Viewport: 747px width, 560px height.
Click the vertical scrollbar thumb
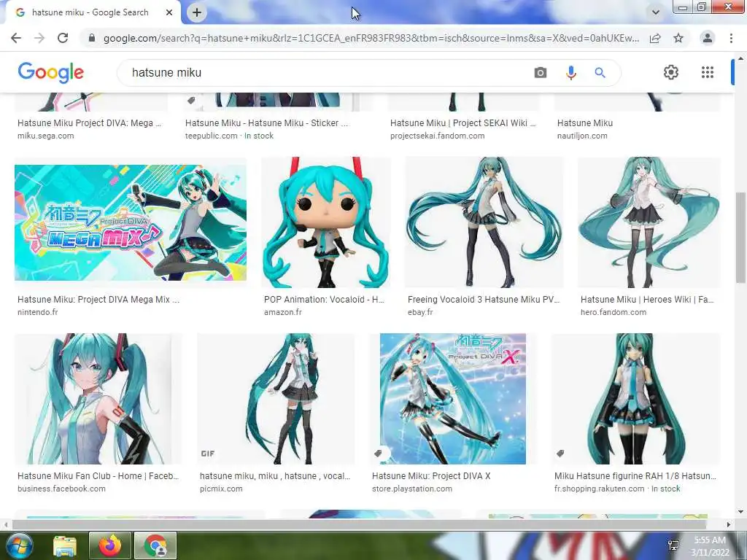tap(740, 237)
